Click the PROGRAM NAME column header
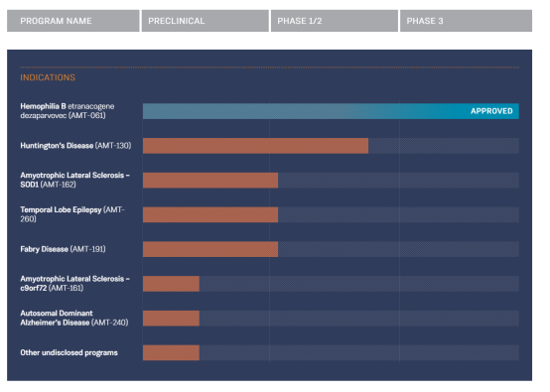Screen dimensions: 550x392 72,21
